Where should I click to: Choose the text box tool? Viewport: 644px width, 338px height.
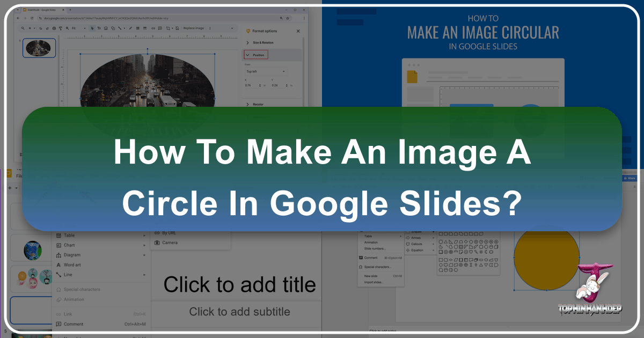click(99, 28)
